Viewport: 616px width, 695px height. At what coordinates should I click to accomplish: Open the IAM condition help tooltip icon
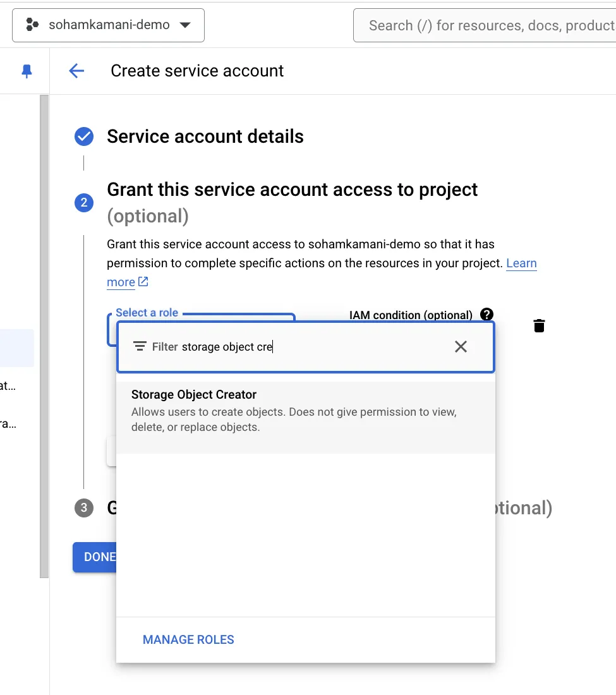[x=486, y=314]
